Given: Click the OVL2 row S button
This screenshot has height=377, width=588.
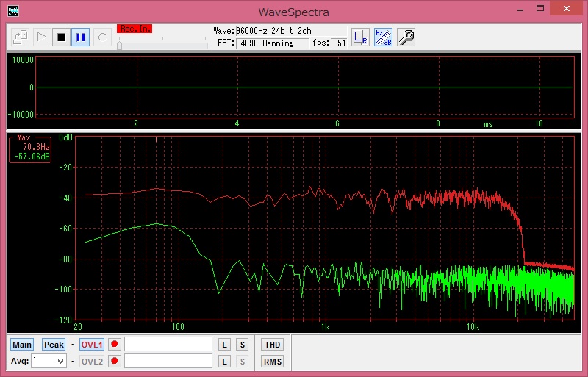Looking at the screenshot, I should pos(243,362).
